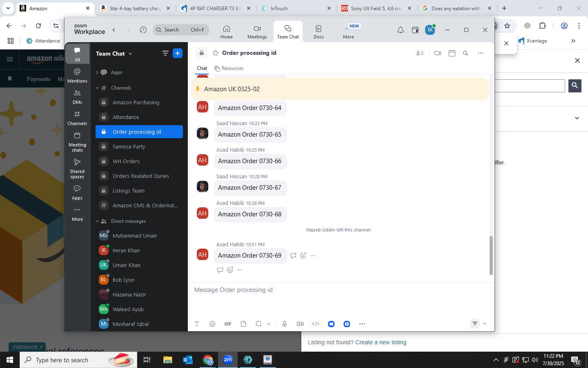Screen dimensions: 588x368
Task: Reply to the Amazon Order 0730-69 message
Action: coord(293,256)
